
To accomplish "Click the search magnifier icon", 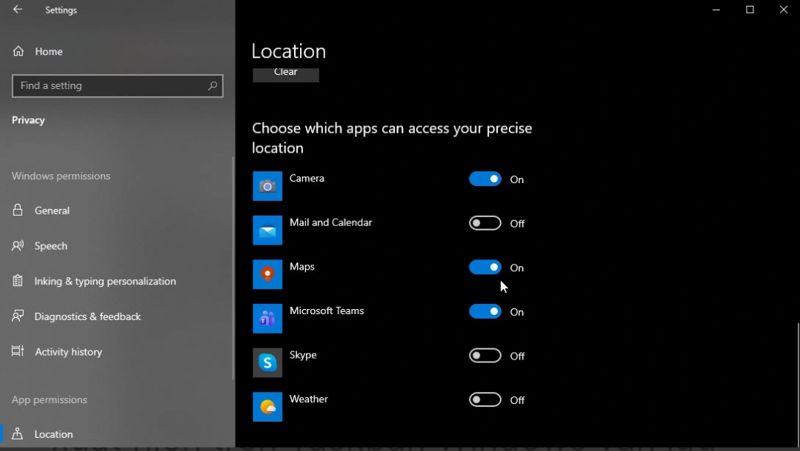I will (212, 86).
